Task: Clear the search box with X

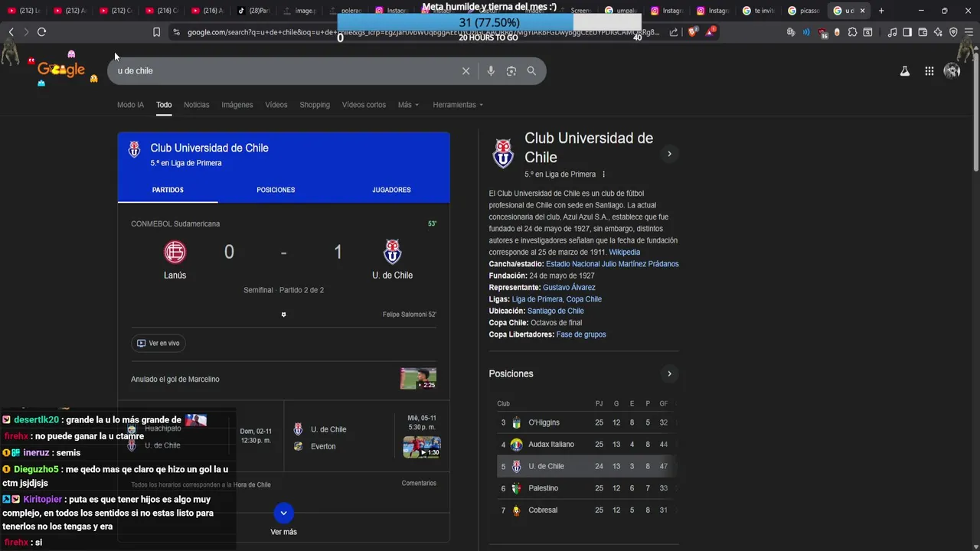Action: point(465,71)
